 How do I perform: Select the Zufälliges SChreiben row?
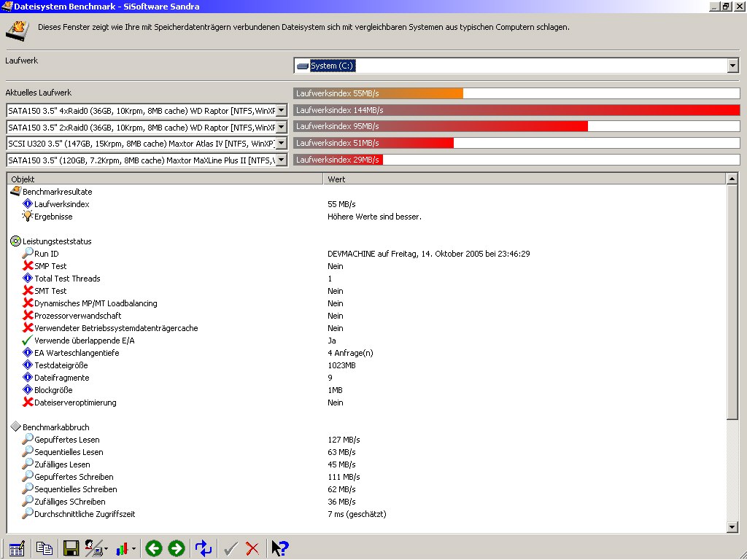coord(367,501)
